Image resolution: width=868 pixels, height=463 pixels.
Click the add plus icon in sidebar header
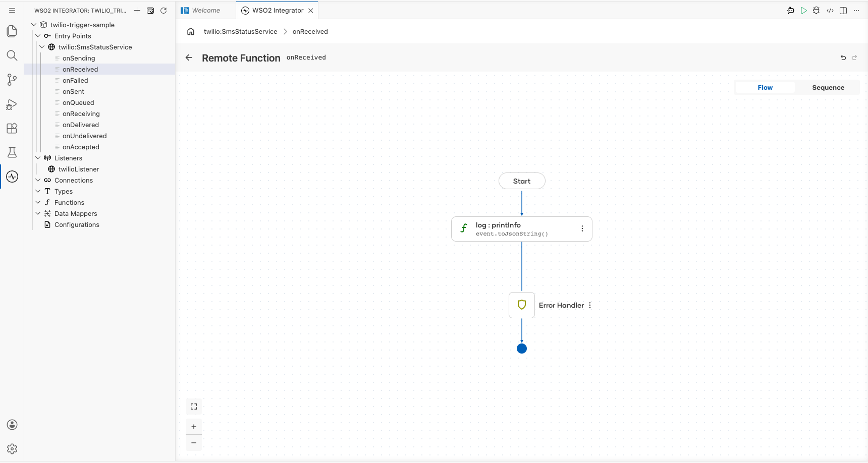pos(137,10)
